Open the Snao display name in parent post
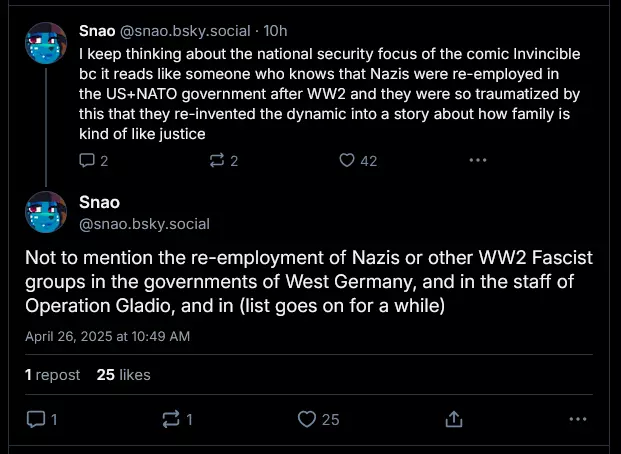Screen dimensions: 621x454 [96, 31]
